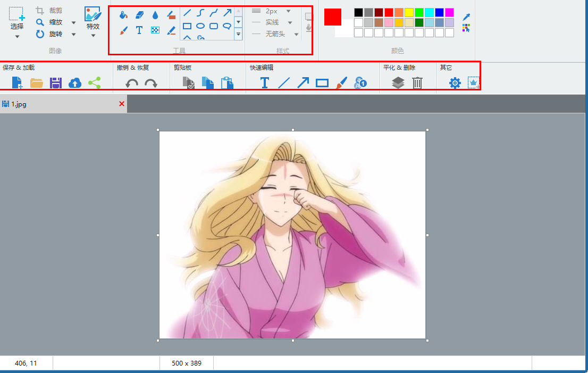Choose the arrow shape in shapes gallery
The height and width of the screenshot is (373, 588).
click(227, 13)
